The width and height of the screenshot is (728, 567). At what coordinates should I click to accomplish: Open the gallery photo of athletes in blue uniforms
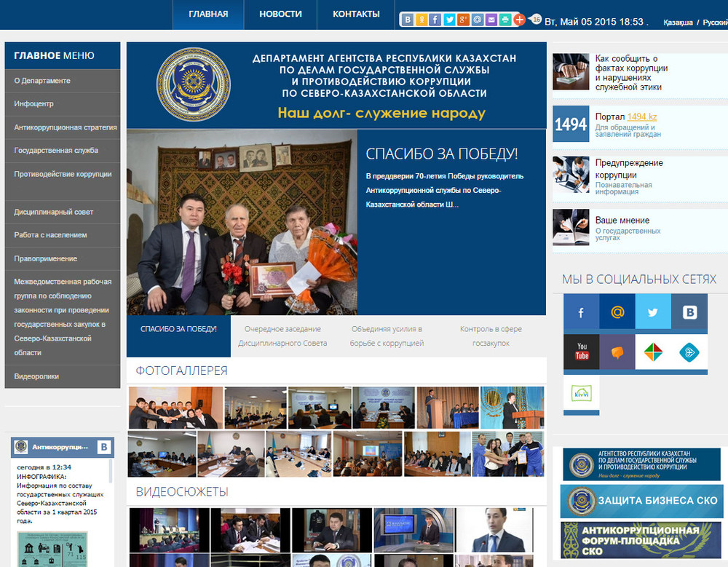508,453
